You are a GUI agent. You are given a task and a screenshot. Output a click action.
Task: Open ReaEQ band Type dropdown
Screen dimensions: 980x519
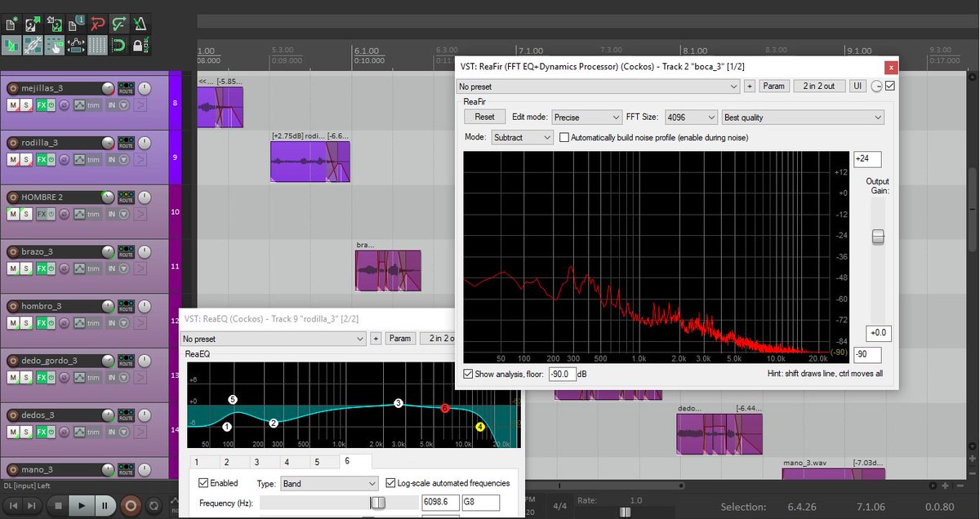(x=329, y=484)
